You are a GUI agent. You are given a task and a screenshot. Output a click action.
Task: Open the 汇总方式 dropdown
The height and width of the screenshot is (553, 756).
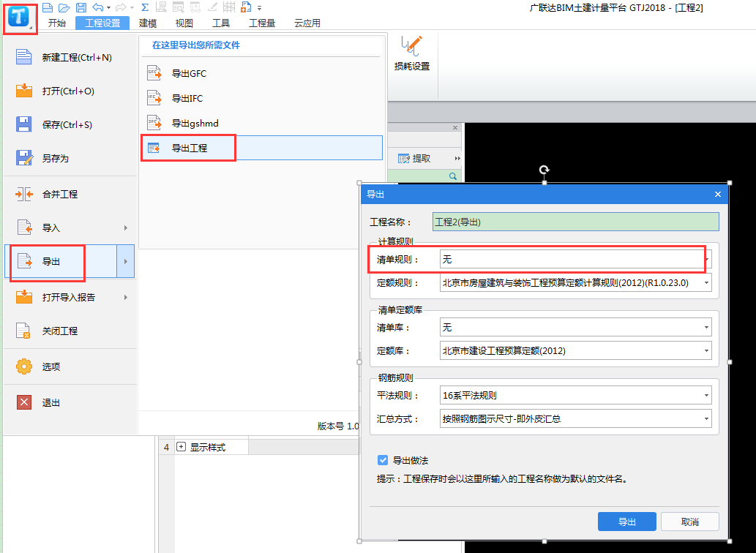coord(576,418)
